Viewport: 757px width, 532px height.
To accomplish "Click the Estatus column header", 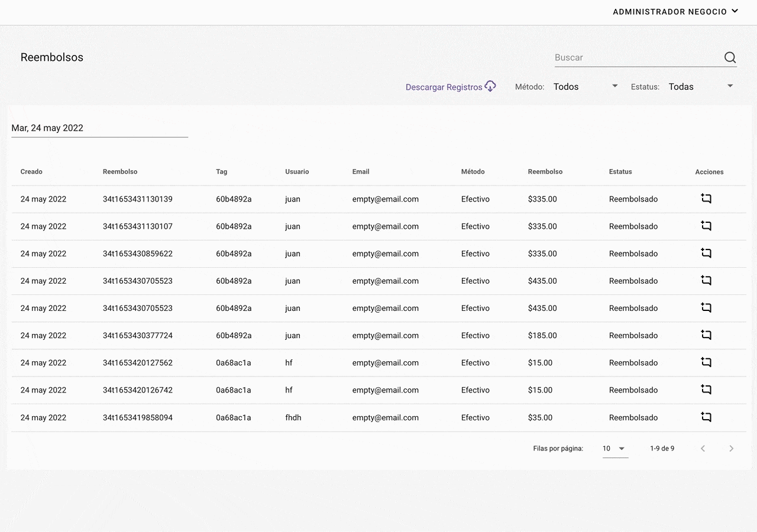I will [x=620, y=171].
